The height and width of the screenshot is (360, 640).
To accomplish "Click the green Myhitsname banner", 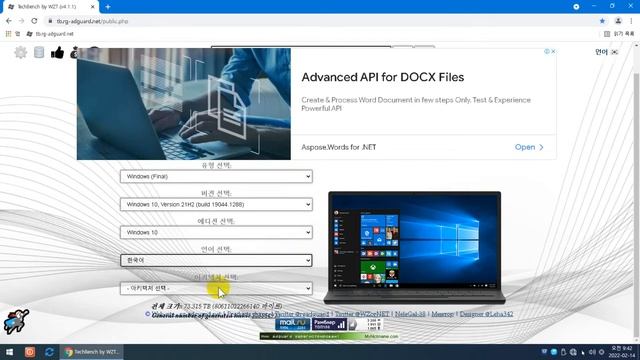I will coord(329,336).
